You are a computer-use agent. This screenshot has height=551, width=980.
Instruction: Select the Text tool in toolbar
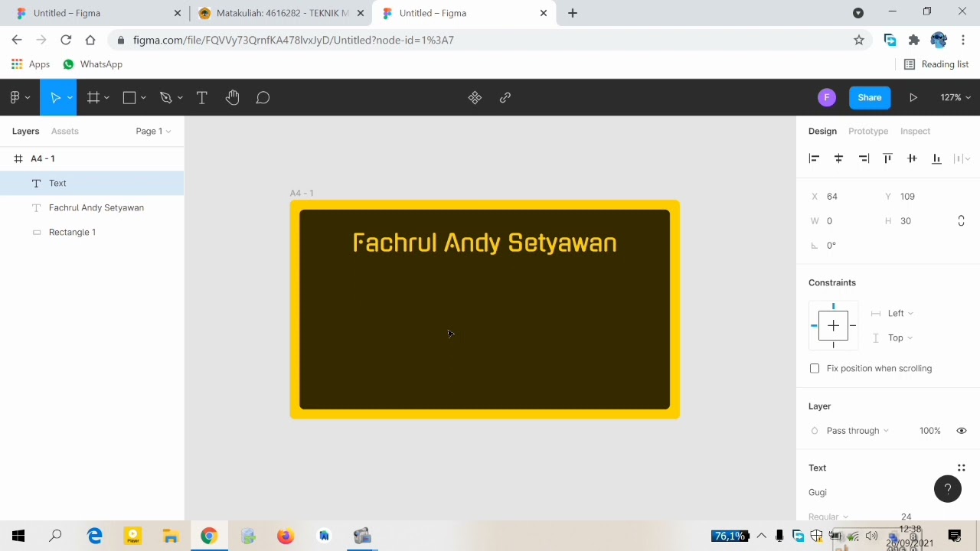coord(202,97)
